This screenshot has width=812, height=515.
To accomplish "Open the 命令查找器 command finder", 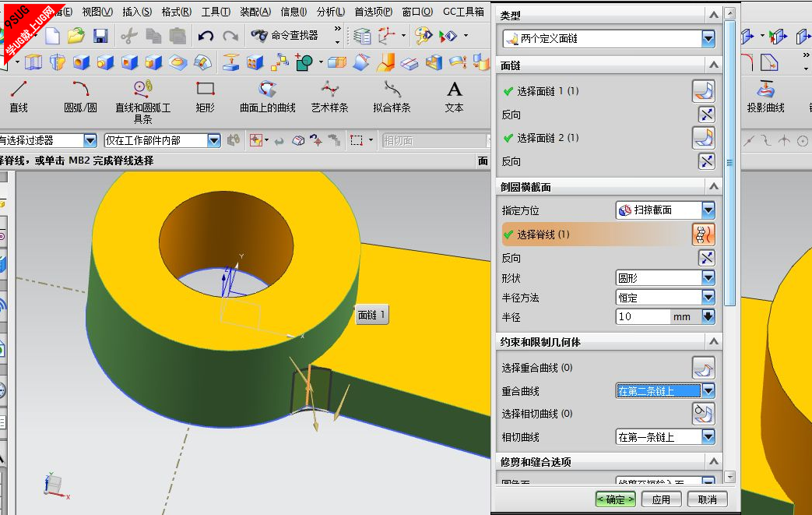I will click(285, 35).
